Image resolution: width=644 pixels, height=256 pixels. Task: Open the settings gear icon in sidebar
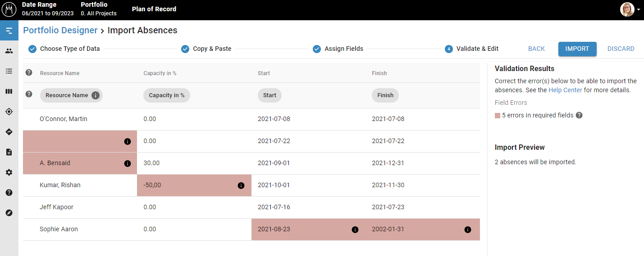9,172
